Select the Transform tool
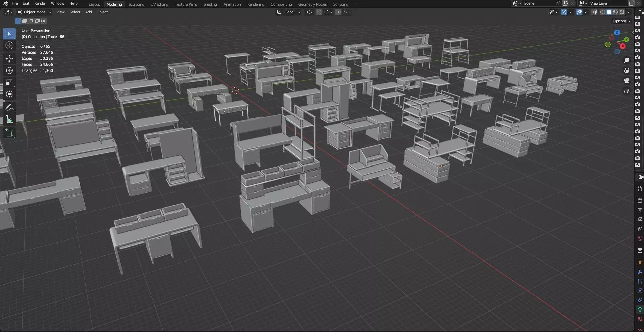 pos(9,94)
